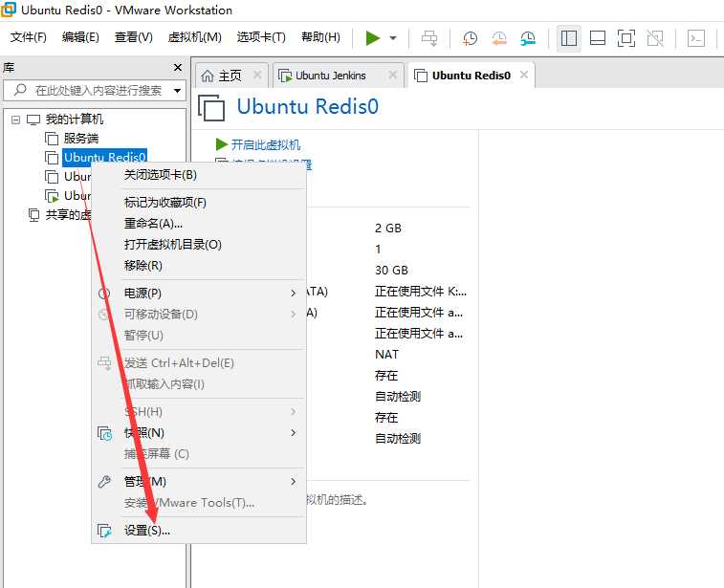This screenshot has height=588, width=724.
Task: Click the green power-on play toolbar button
Action: [373, 38]
